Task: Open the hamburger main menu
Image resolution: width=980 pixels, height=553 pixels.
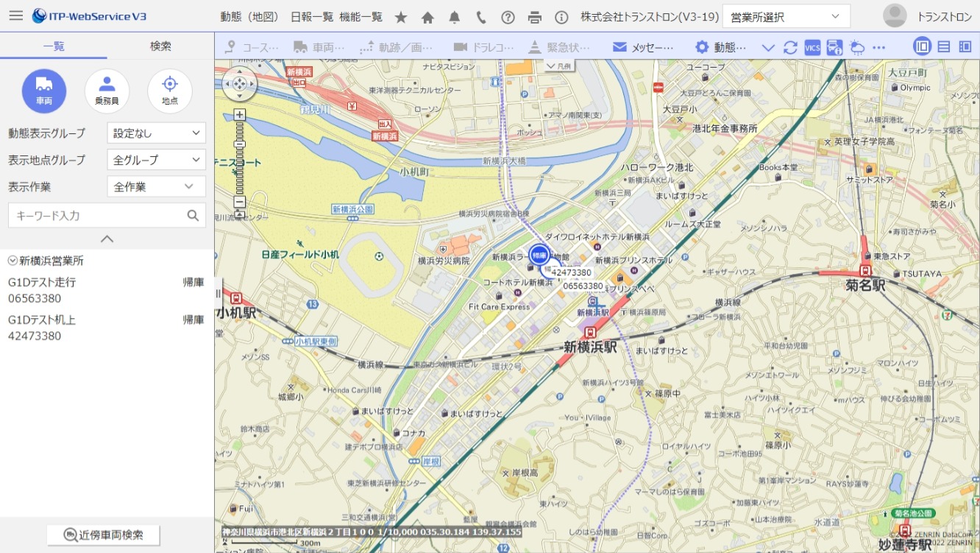Action: point(15,15)
